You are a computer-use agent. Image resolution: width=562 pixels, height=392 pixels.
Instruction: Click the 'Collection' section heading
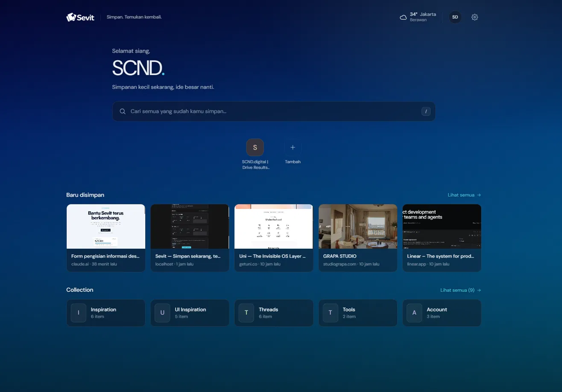(79, 290)
